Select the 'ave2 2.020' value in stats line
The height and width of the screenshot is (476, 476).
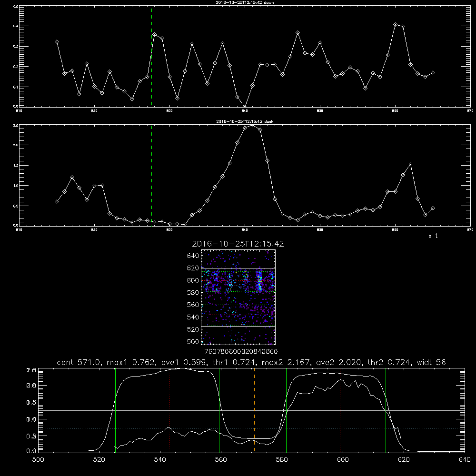339,362
